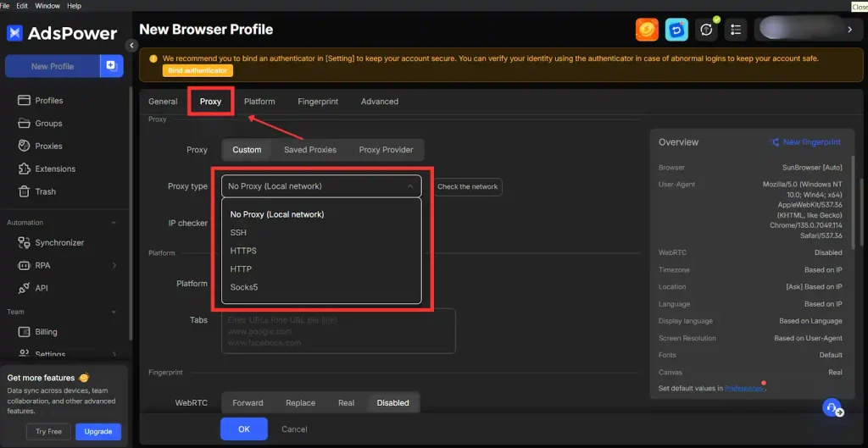Screen dimensions: 868x448
Task: Confirm with the OK button
Action: 244,429
